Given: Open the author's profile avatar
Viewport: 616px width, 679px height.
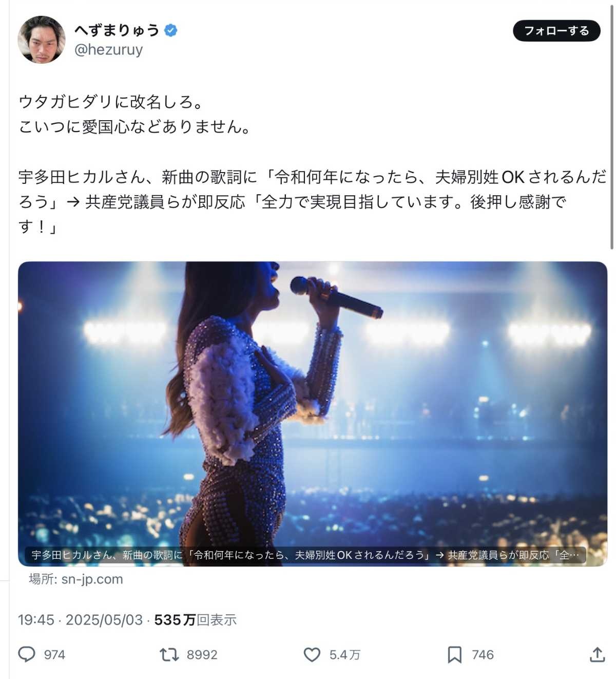Looking at the screenshot, I should [x=42, y=40].
